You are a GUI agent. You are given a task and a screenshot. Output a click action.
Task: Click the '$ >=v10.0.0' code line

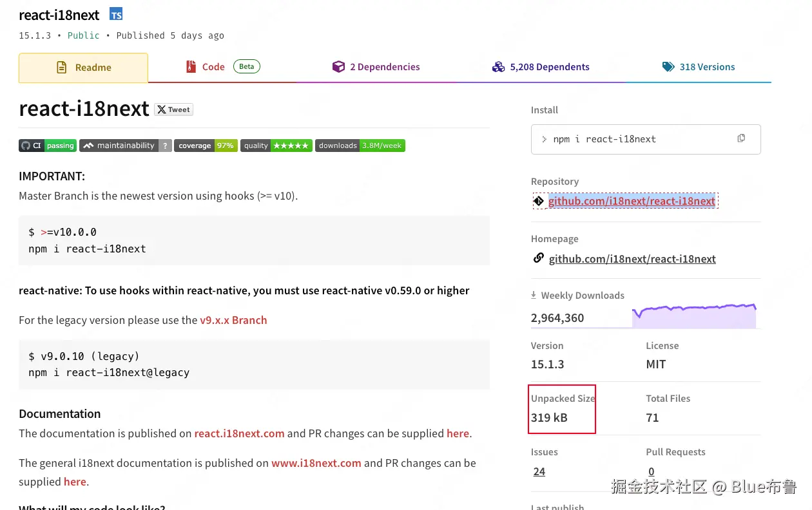pos(63,232)
